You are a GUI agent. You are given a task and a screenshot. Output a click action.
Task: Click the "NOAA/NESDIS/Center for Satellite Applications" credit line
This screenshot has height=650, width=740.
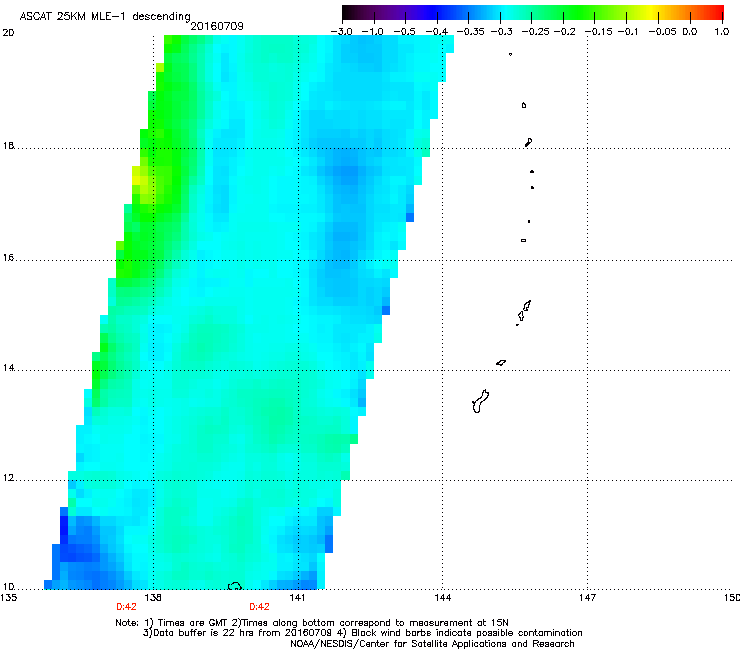tap(432, 644)
